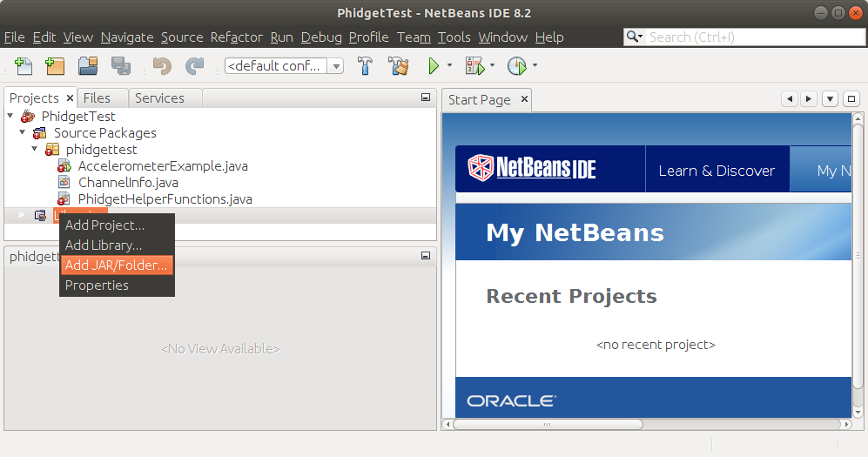Click the Build Project hammer icon

365,66
